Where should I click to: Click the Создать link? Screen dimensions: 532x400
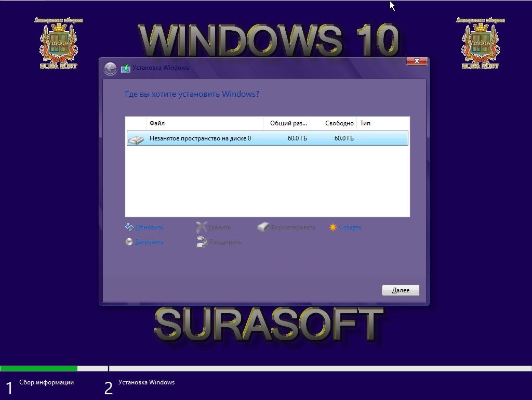tap(350, 227)
